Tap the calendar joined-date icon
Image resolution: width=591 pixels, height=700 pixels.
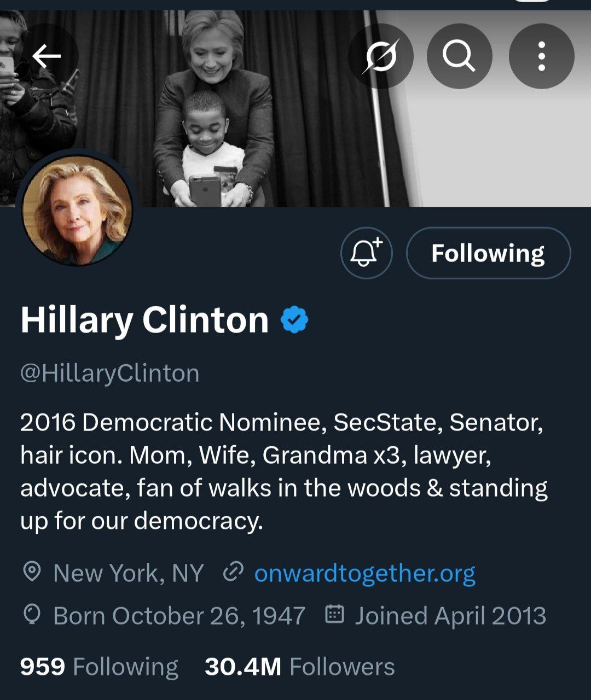[x=334, y=615]
